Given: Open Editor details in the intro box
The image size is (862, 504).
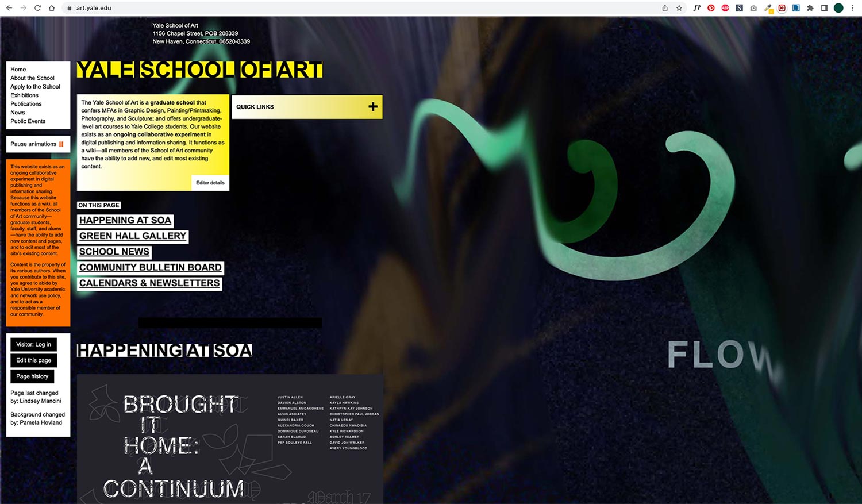Looking at the screenshot, I should coord(210,183).
